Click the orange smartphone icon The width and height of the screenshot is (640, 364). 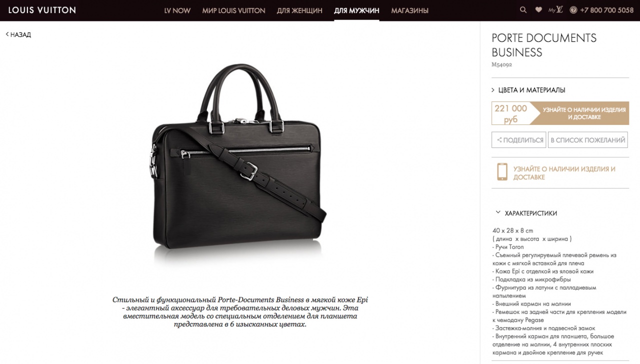point(502,171)
